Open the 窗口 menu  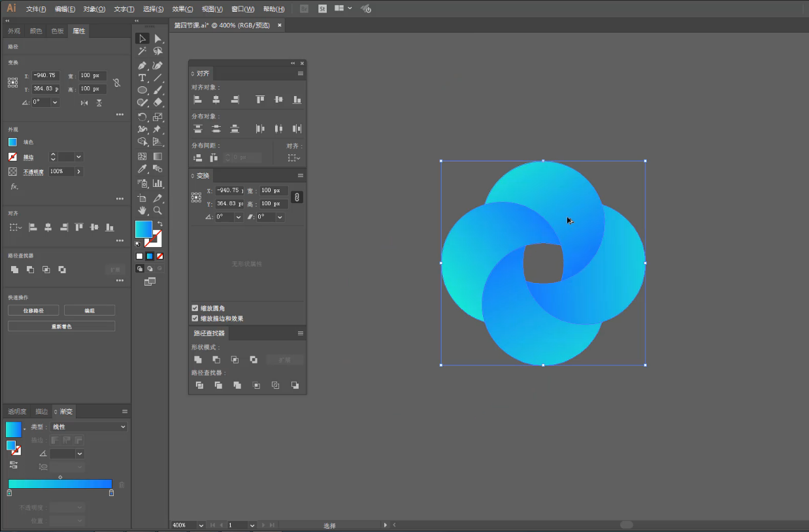coord(242,9)
